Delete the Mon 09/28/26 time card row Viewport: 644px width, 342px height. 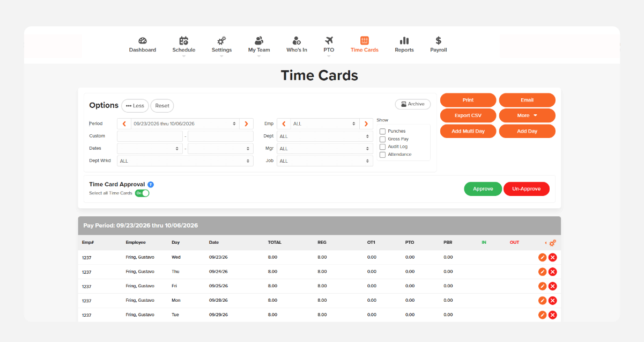pos(552,301)
